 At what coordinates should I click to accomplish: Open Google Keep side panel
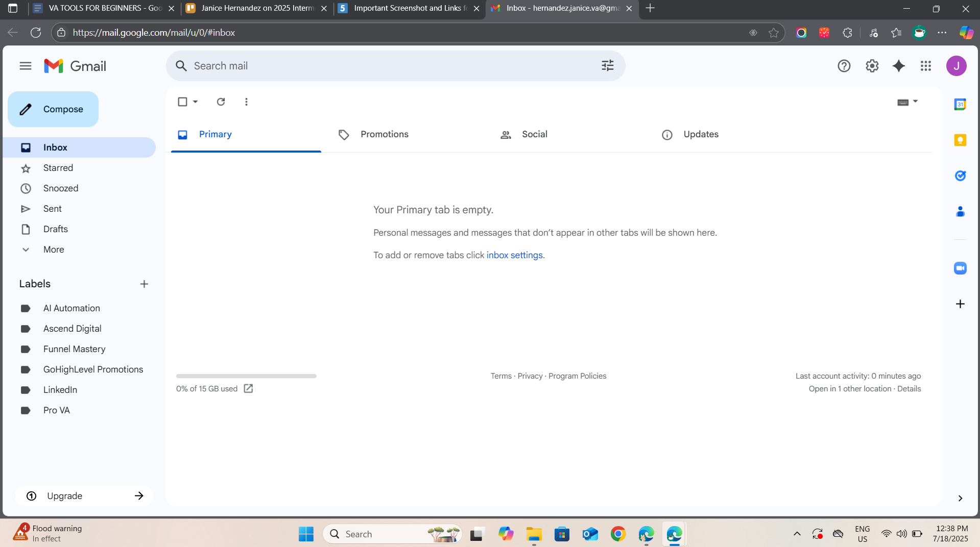pos(960,140)
